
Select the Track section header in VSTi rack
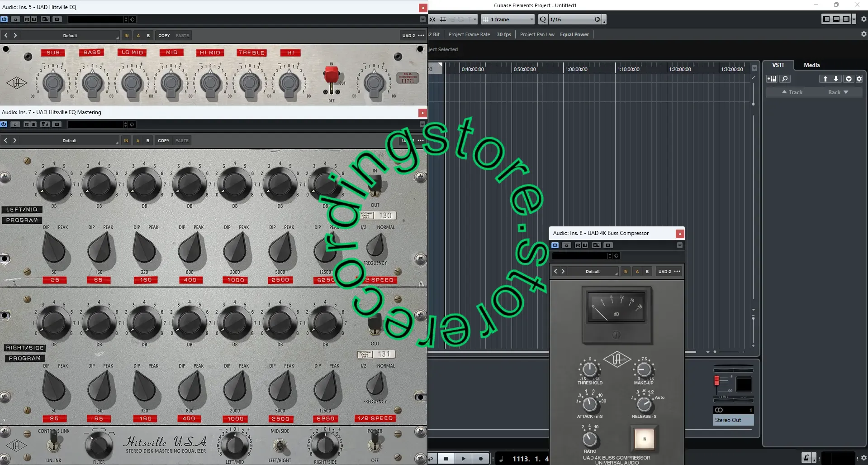tap(792, 92)
